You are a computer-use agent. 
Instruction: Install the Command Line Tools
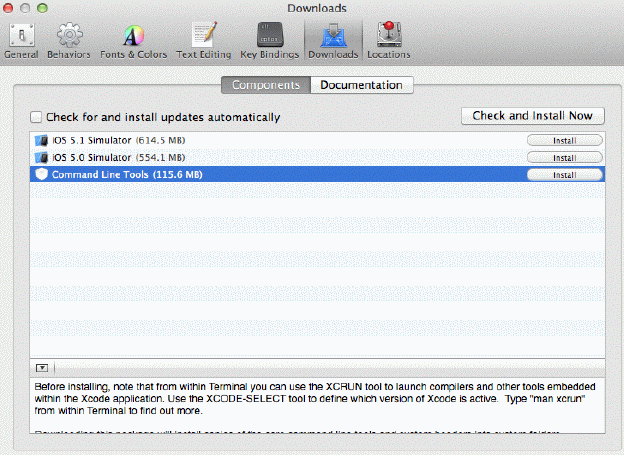pos(564,175)
